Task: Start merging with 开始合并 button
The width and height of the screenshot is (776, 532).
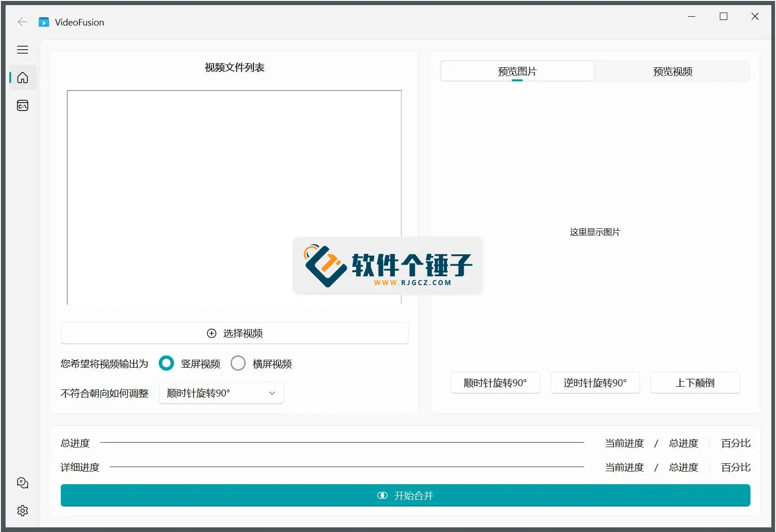Action: click(x=405, y=495)
